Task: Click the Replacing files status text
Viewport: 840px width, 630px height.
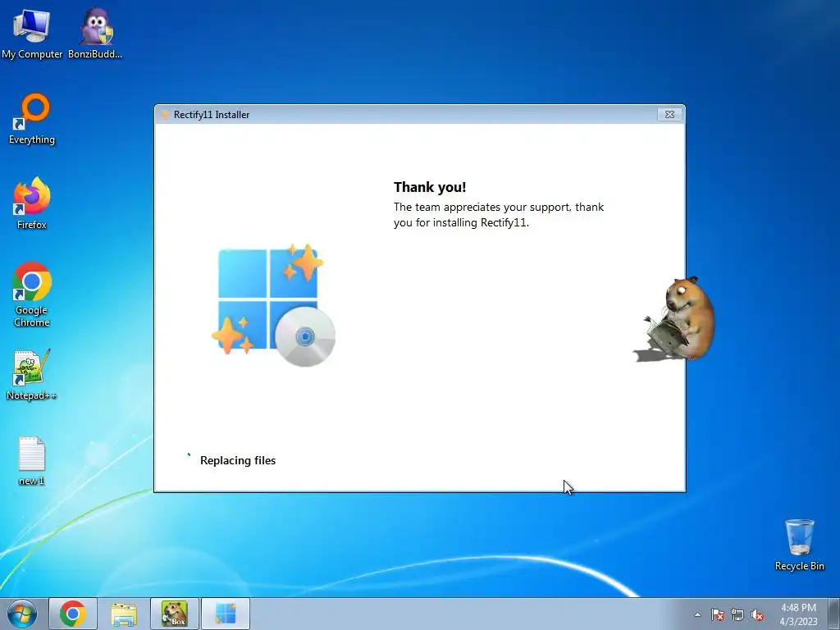Action: pyautogui.click(x=238, y=460)
